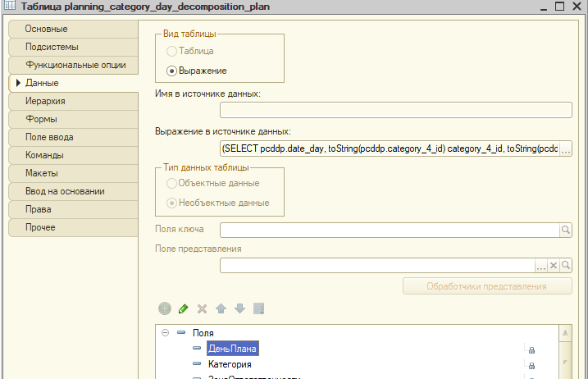Click the Поля ключа input field

pos(390,230)
